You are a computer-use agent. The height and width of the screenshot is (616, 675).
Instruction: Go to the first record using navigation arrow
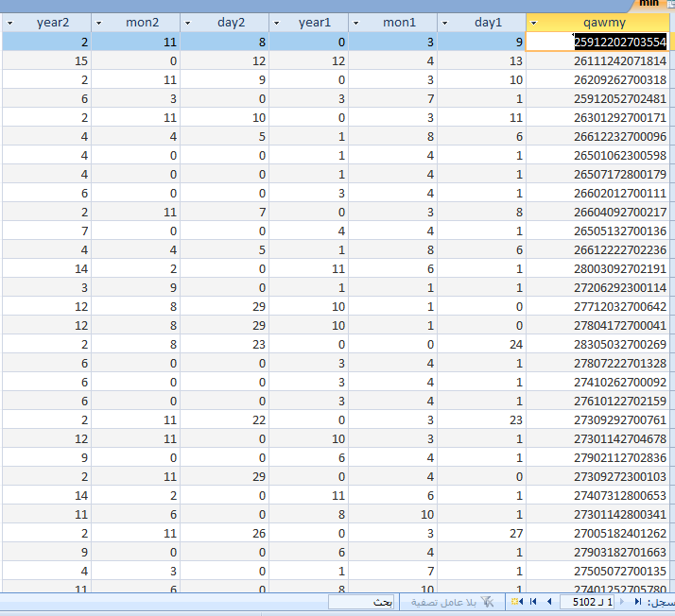point(638,602)
